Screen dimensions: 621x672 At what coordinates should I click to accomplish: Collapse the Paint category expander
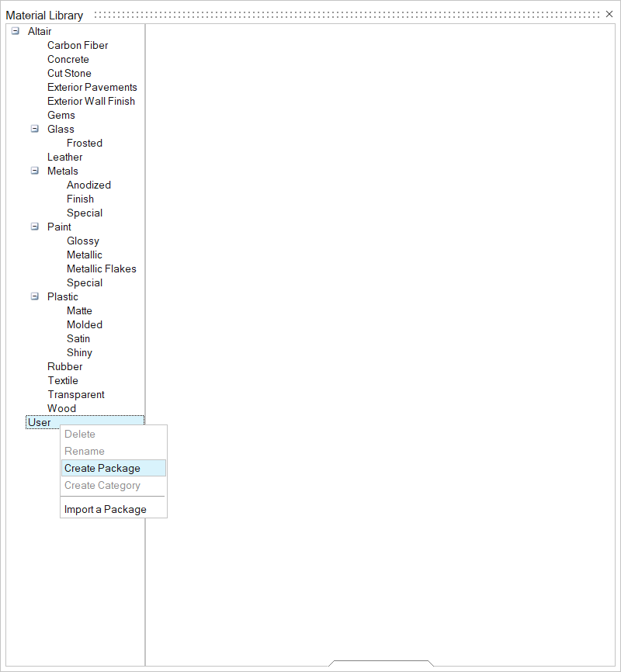tap(34, 227)
